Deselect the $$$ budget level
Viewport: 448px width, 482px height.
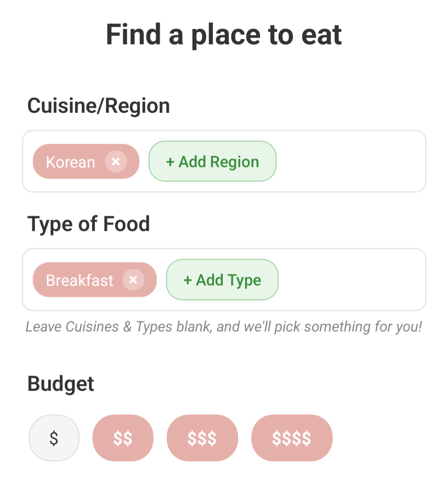point(202,438)
